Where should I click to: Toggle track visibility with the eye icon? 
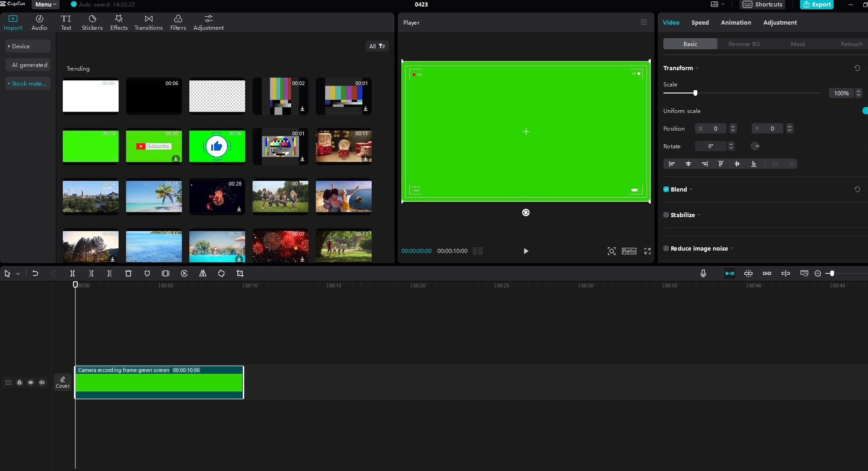[x=31, y=382]
